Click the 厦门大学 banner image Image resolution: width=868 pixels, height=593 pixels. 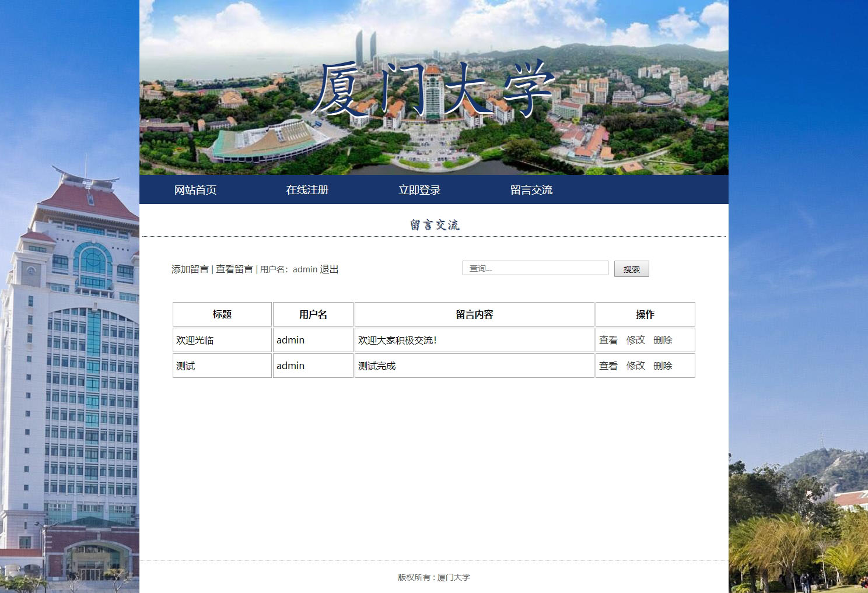434,87
